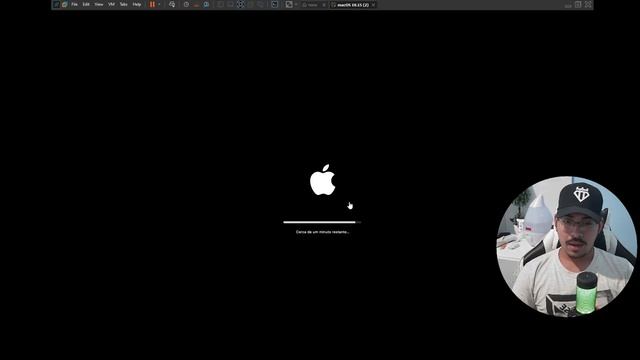Close the Home tab
This screenshot has height=360, width=640.
pos(324,5)
